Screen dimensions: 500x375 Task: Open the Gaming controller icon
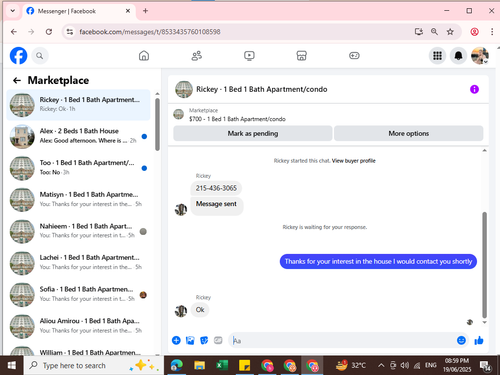(x=354, y=56)
